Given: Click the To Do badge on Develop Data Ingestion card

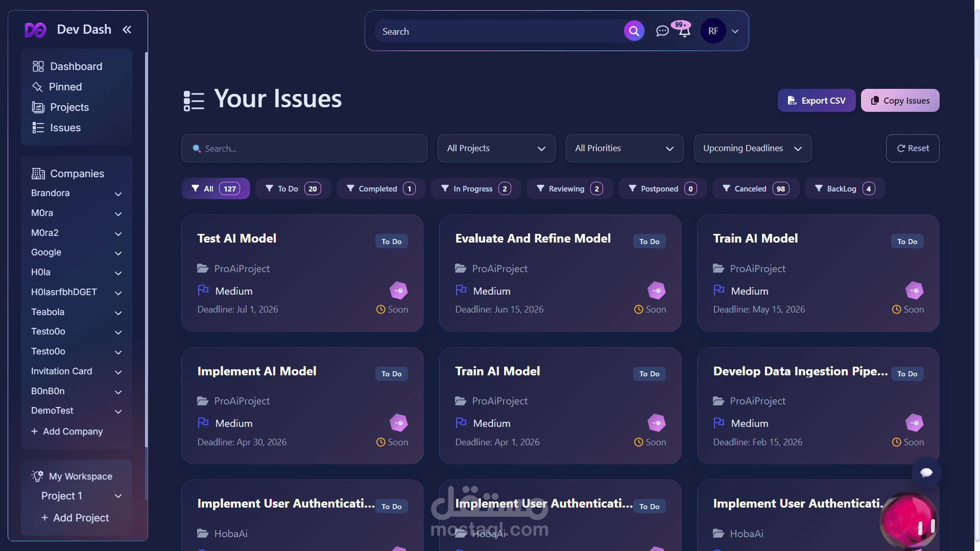Looking at the screenshot, I should click(907, 373).
